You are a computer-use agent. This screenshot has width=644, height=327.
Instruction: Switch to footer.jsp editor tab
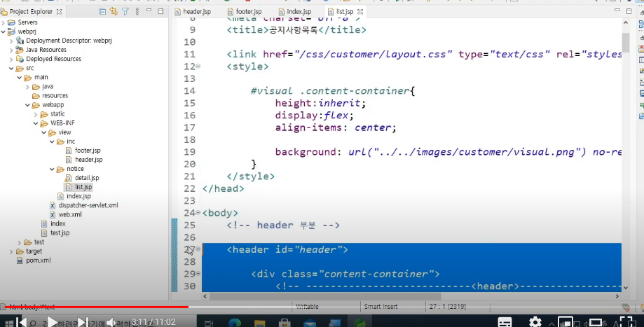pyautogui.click(x=245, y=11)
